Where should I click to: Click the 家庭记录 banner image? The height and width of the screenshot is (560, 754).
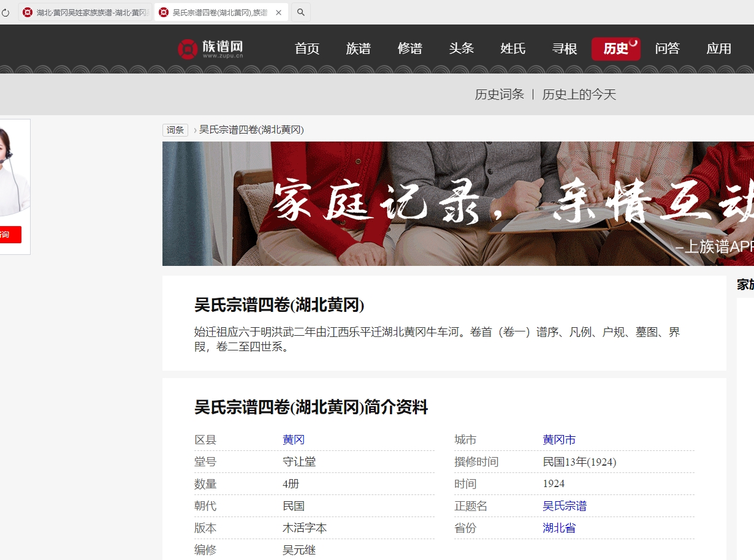458,204
